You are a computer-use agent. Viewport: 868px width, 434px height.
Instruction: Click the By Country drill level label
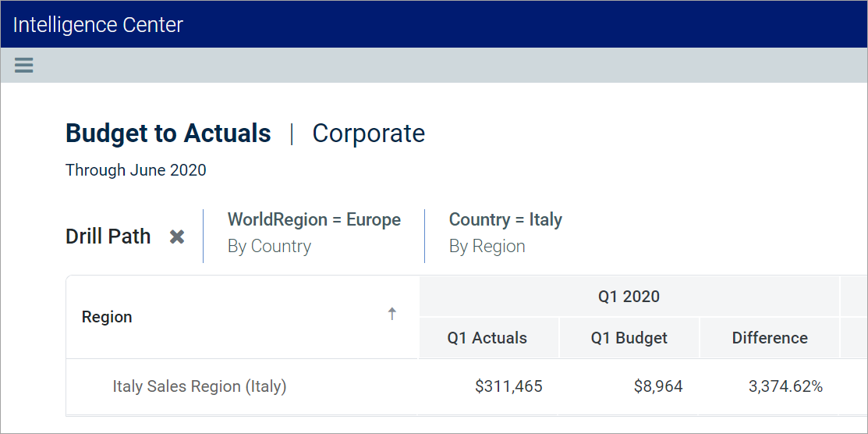click(269, 247)
